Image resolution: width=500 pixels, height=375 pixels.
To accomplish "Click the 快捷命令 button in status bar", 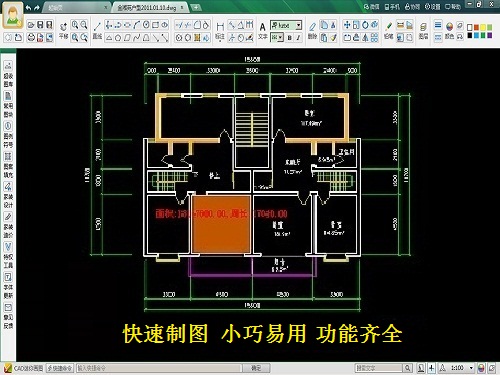I will 60,368.
